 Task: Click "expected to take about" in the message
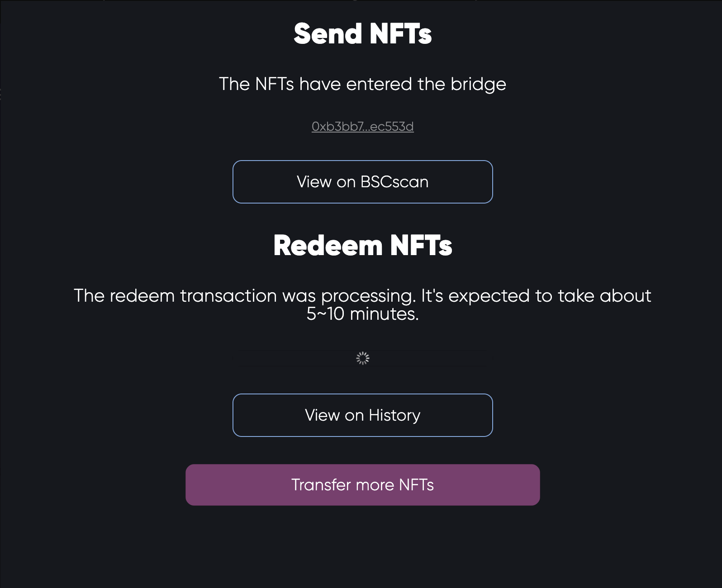click(x=549, y=296)
